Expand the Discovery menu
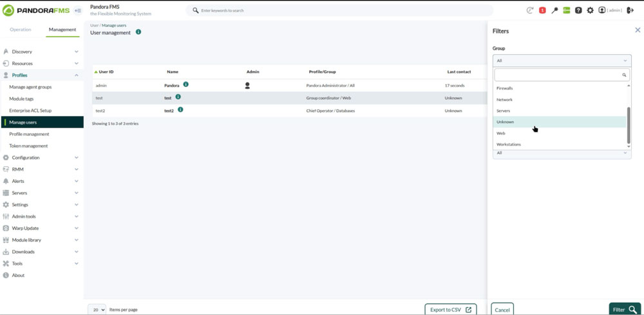Screen dimensions: 644x315 point(41,52)
